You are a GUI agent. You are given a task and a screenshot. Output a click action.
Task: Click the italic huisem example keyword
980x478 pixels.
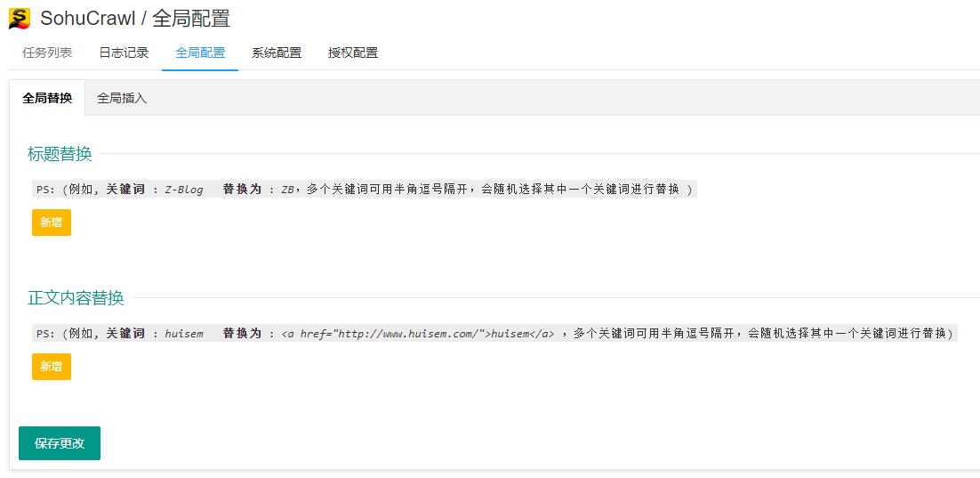pyautogui.click(x=184, y=334)
